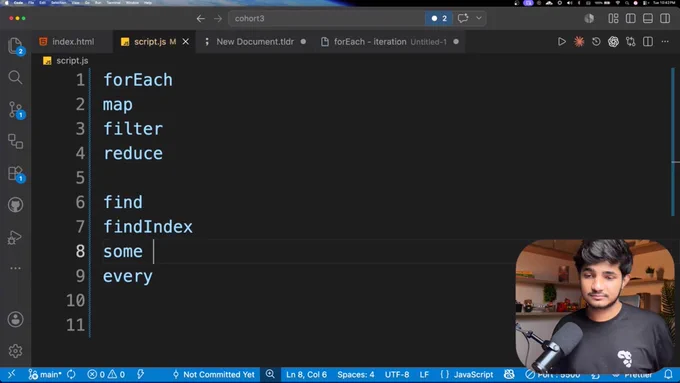Run the code with the play icon
The width and height of the screenshot is (680, 383).
pyautogui.click(x=562, y=42)
